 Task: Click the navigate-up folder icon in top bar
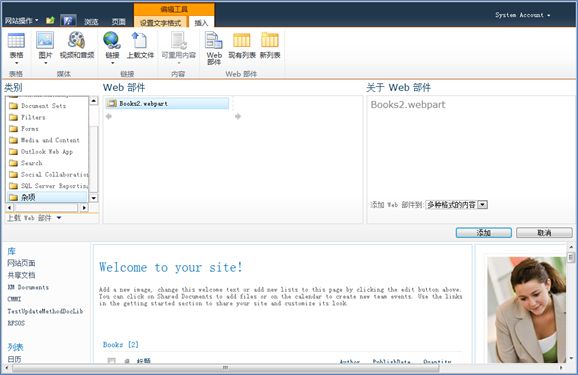coord(50,20)
